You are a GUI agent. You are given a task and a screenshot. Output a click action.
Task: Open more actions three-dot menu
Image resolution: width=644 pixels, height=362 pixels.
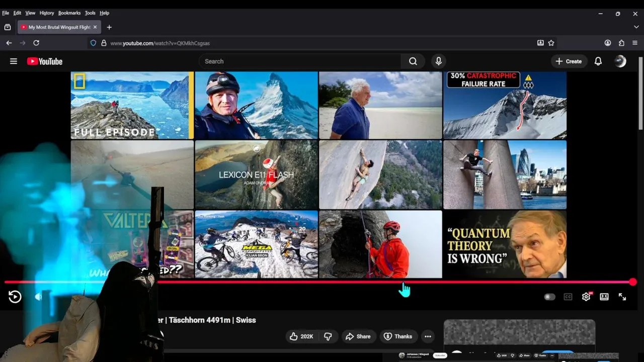tap(428, 336)
